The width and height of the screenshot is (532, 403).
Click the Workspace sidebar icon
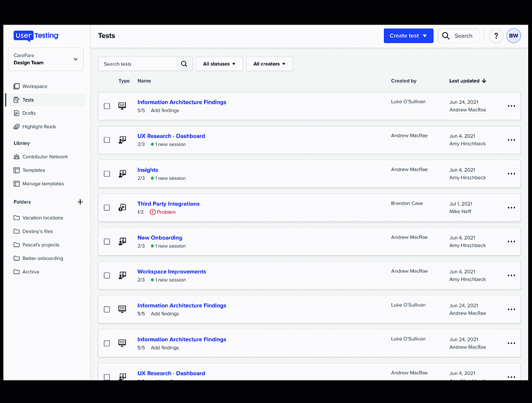tap(17, 87)
